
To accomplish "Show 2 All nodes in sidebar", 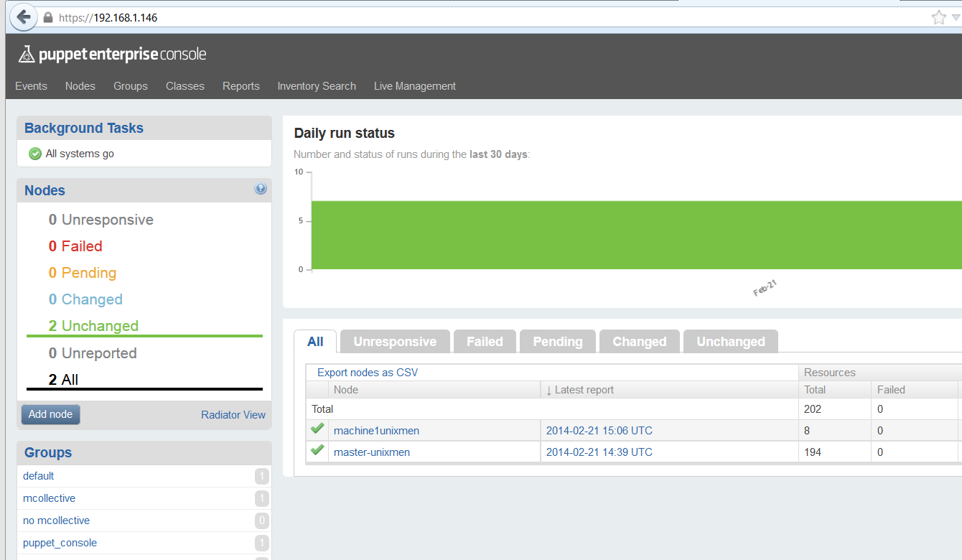I will click(x=63, y=380).
